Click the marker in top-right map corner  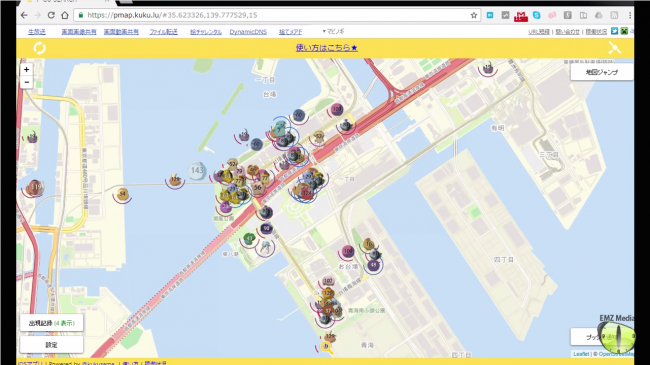(x=488, y=67)
